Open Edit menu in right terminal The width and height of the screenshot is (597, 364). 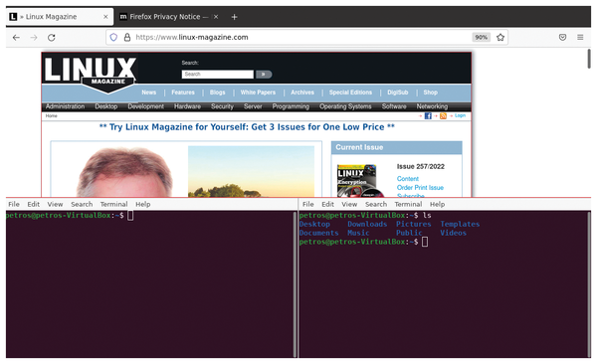click(x=327, y=204)
